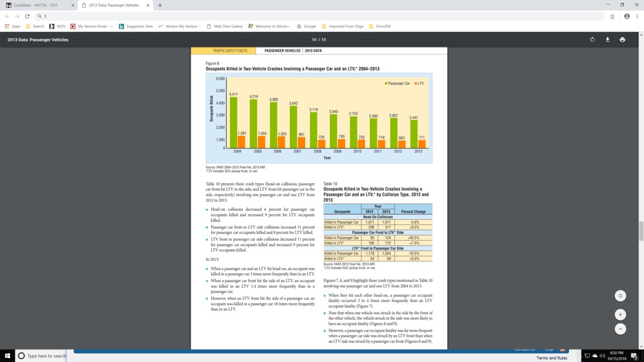Viewport: 644px width, 362px height.
Task: Zoom in on the PDF
Action: (620, 315)
